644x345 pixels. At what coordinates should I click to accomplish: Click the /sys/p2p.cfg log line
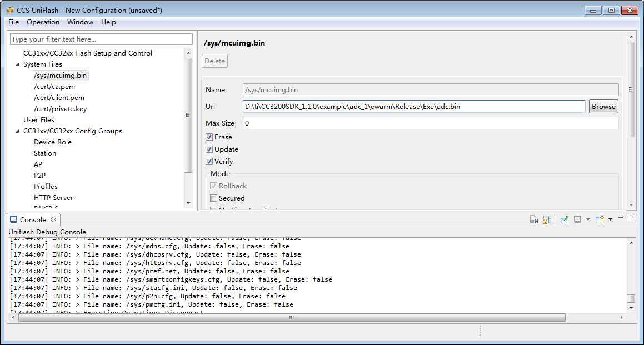click(147, 296)
